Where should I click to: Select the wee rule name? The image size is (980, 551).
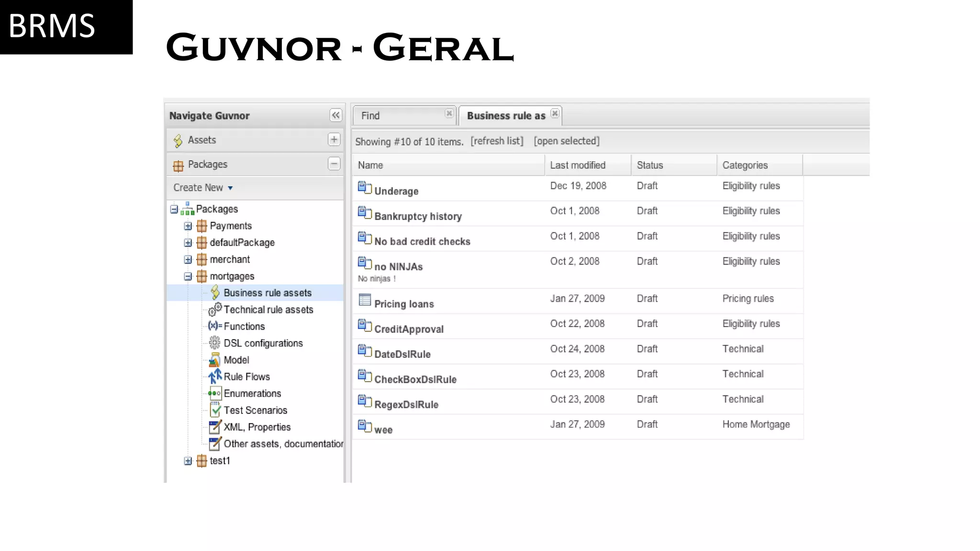pyautogui.click(x=383, y=430)
